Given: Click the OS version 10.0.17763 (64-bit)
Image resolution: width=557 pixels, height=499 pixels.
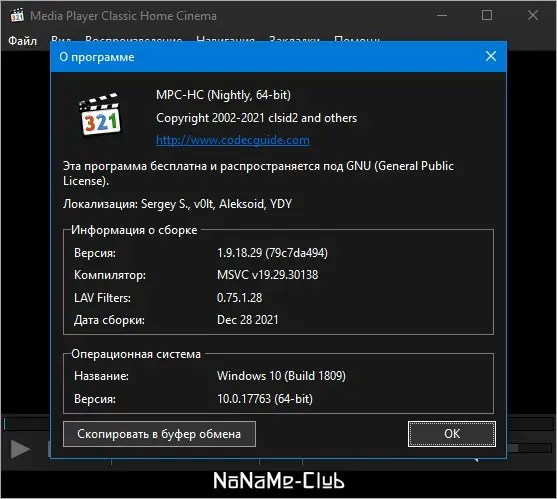Looking at the screenshot, I should [265, 398].
